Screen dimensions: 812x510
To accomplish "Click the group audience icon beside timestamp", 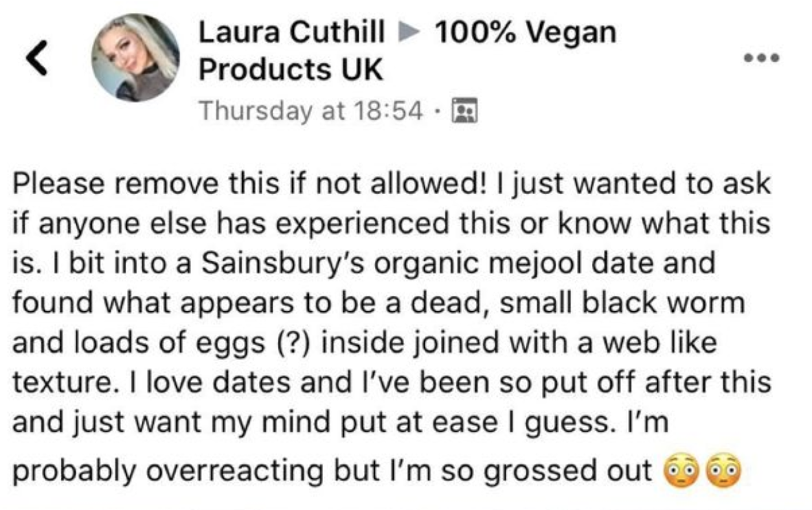I will point(463,111).
